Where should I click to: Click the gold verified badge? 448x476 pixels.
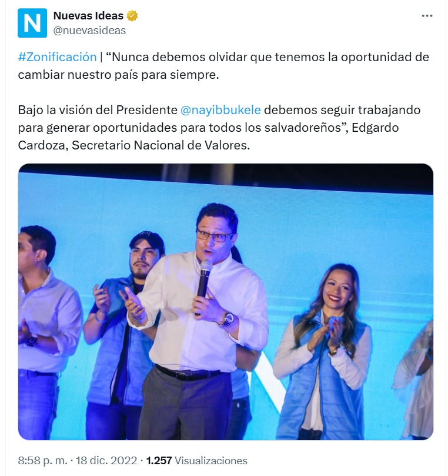(133, 16)
